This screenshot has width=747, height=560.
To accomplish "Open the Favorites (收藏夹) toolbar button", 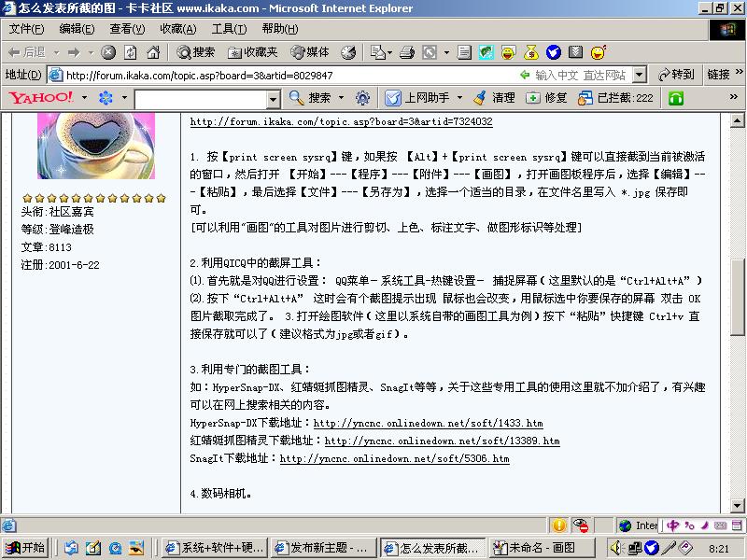I will pyautogui.click(x=253, y=52).
